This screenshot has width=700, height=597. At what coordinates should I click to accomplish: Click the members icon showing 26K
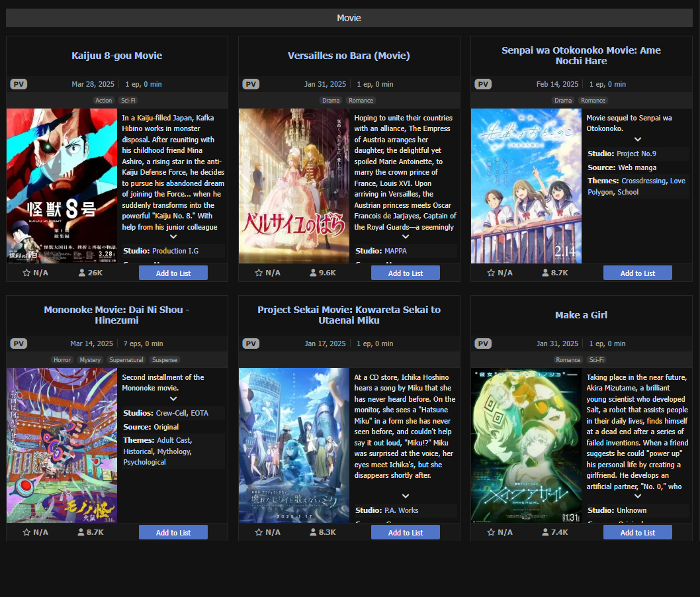81,273
